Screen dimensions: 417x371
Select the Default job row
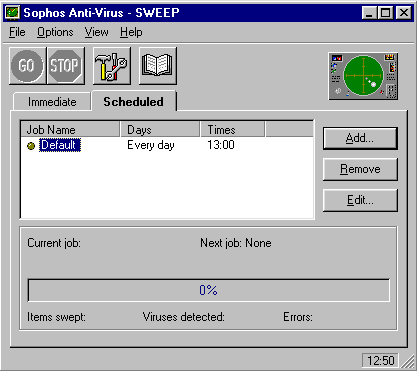point(167,145)
